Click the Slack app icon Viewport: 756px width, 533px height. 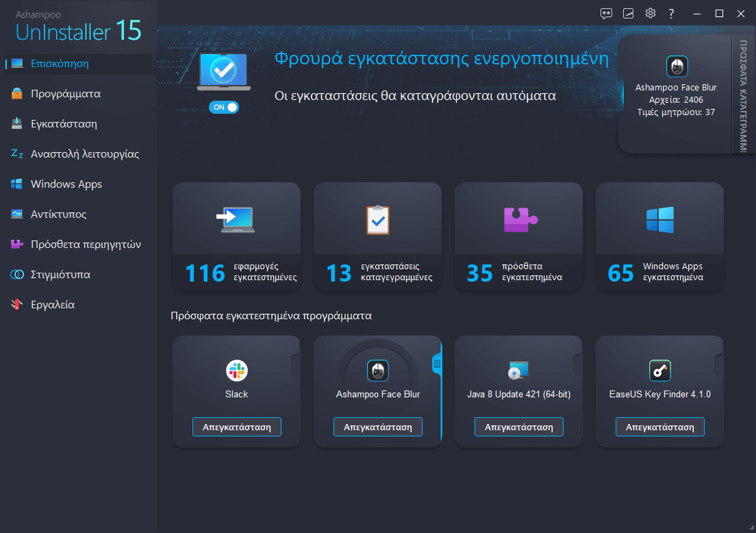[237, 371]
